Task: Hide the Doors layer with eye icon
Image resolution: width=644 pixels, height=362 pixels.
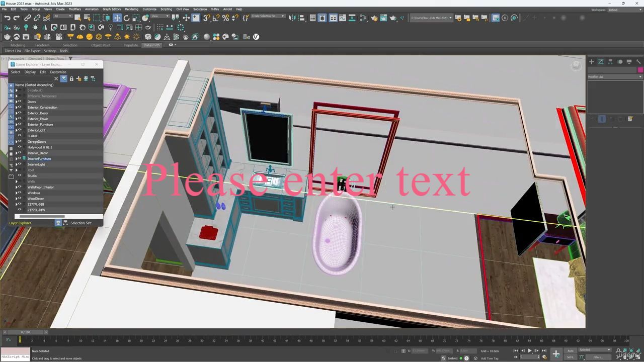Action: 20,102
